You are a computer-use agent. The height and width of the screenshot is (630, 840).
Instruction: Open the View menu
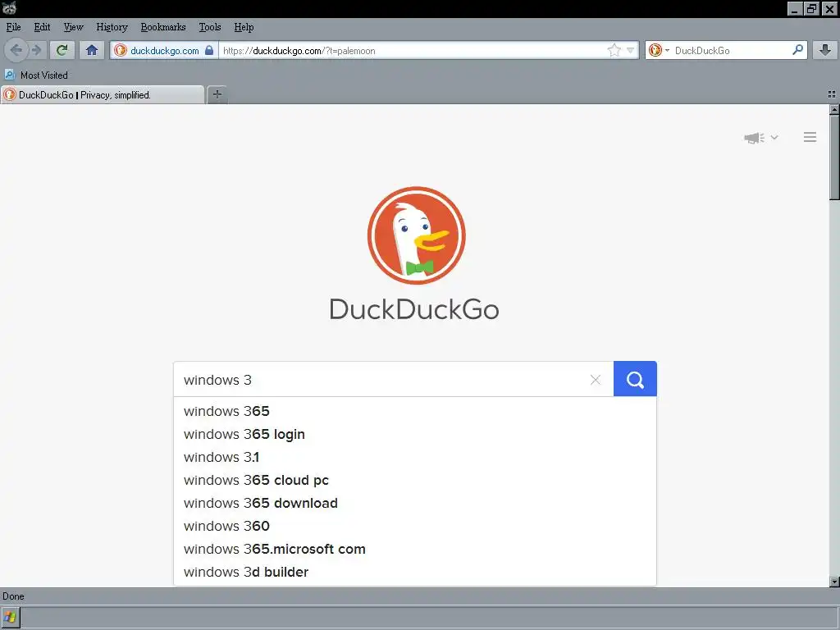(x=73, y=27)
